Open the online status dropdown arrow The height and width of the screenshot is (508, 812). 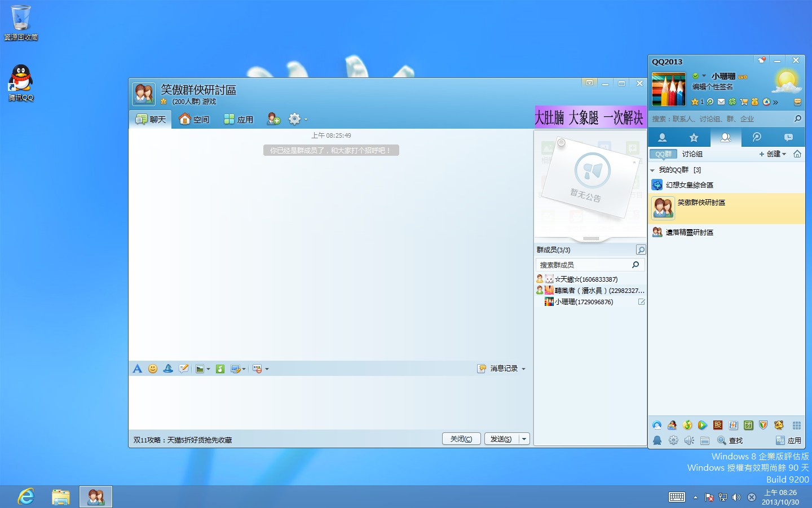(704, 76)
